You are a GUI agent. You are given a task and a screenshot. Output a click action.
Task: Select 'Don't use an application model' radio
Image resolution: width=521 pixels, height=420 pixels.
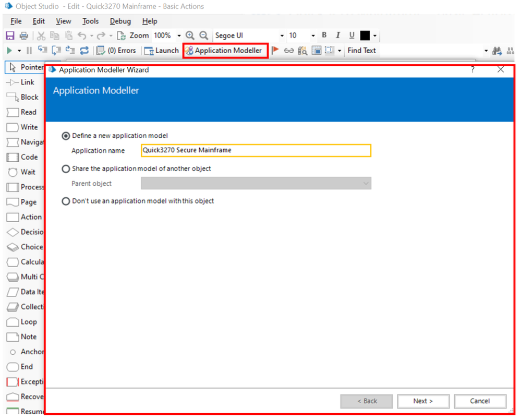point(66,201)
